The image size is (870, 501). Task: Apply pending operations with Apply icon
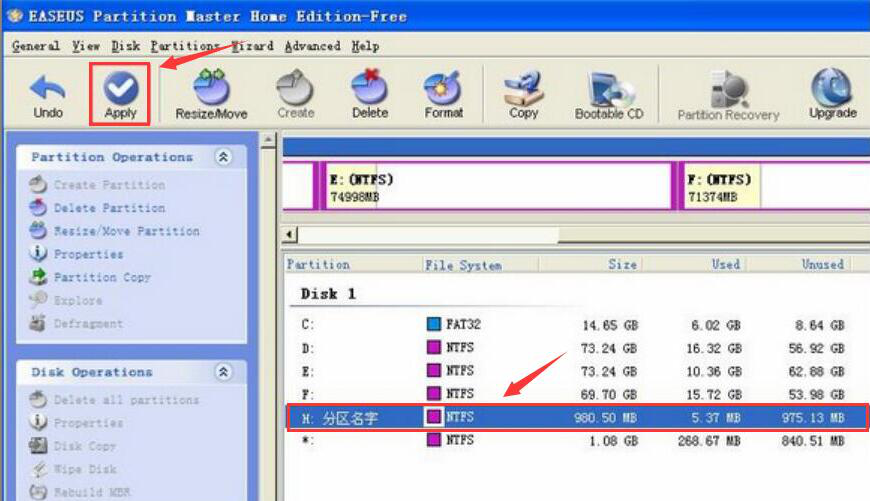pos(120,95)
